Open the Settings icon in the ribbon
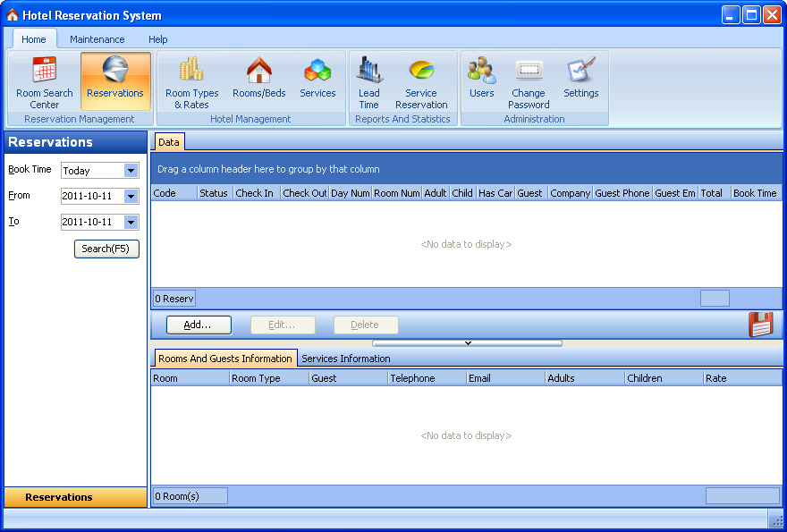This screenshot has width=787, height=532. (580, 79)
